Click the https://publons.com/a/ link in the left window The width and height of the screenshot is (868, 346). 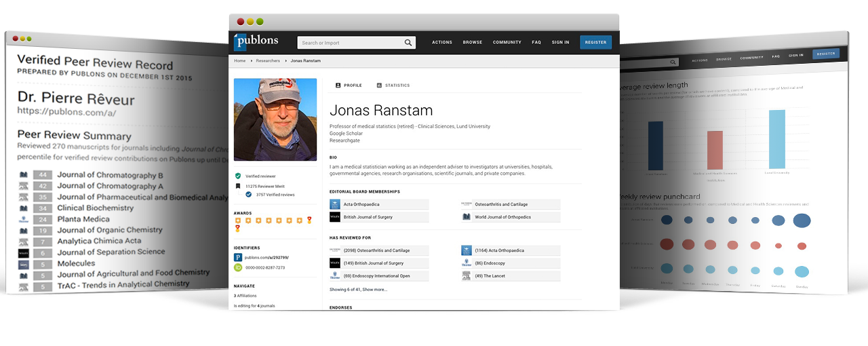67,111
